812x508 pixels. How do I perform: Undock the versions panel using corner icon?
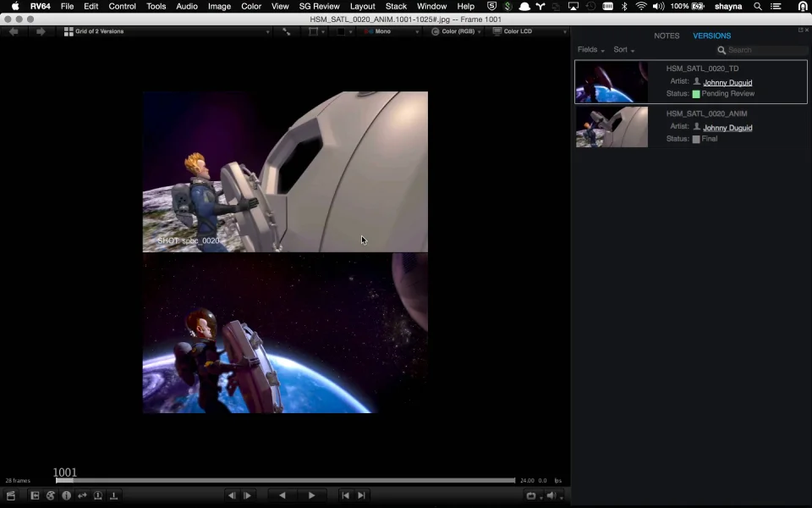click(x=801, y=30)
